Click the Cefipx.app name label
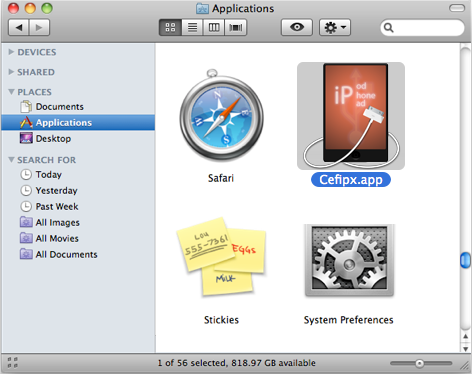 pyautogui.click(x=351, y=180)
